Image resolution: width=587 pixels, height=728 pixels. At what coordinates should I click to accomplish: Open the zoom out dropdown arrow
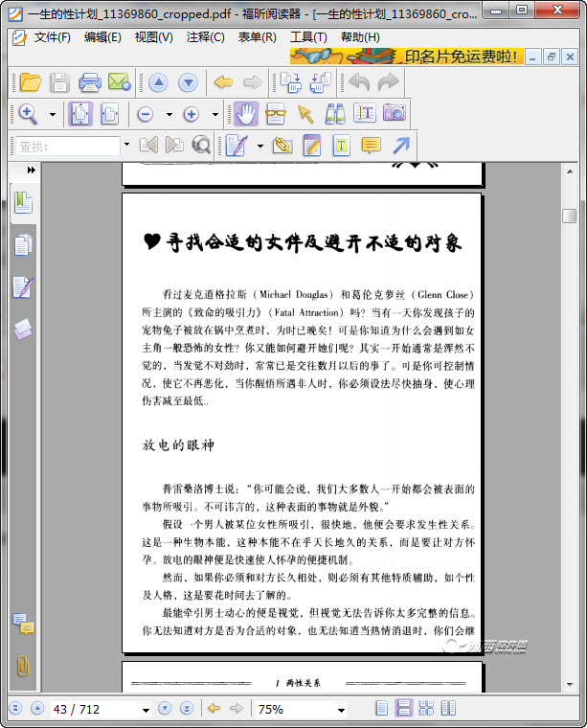click(169, 114)
